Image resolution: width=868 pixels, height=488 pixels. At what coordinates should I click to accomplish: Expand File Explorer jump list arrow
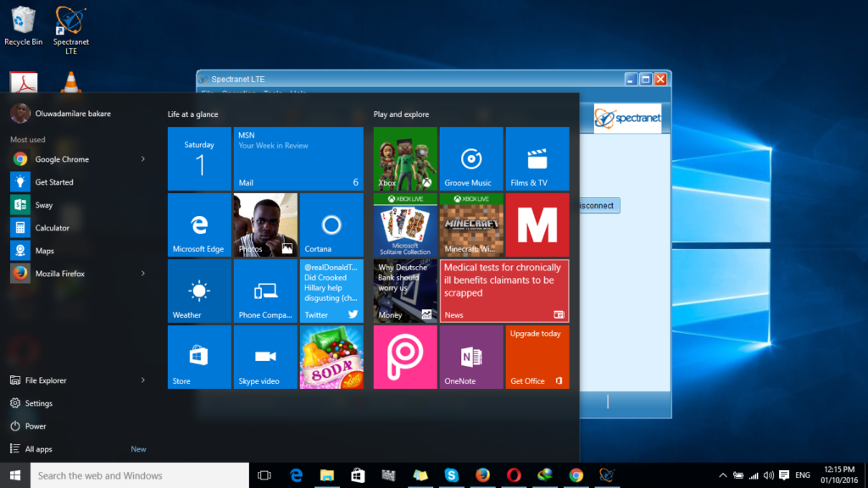[x=142, y=380]
